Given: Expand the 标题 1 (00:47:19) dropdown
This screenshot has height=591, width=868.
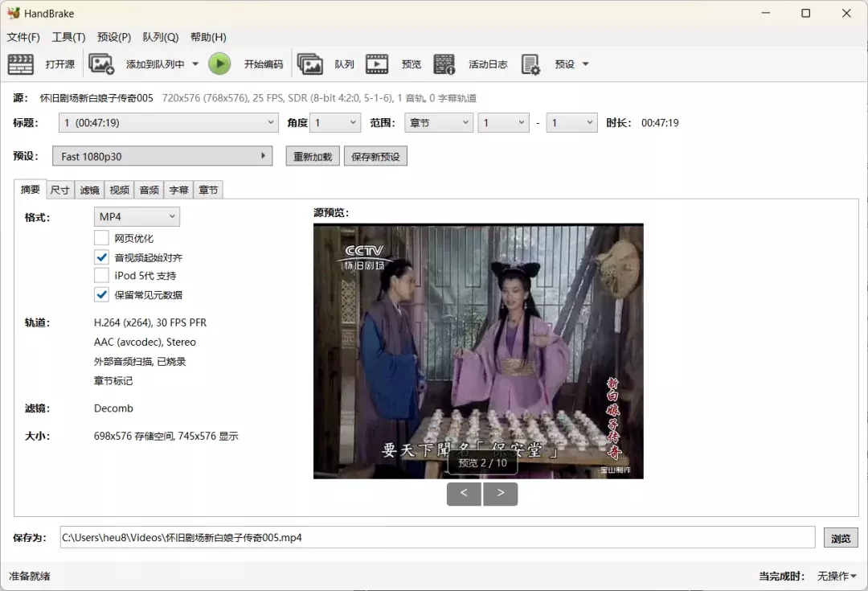Looking at the screenshot, I should coord(169,123).
